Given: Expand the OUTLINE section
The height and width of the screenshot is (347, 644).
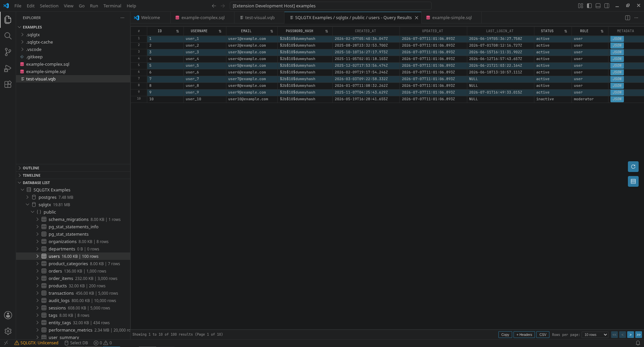Looking at the screenshot, I should click(x=73, y=168).
